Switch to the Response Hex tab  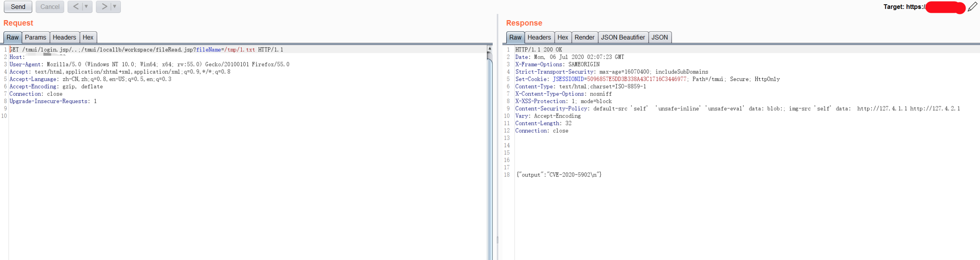tap(562, 38)
